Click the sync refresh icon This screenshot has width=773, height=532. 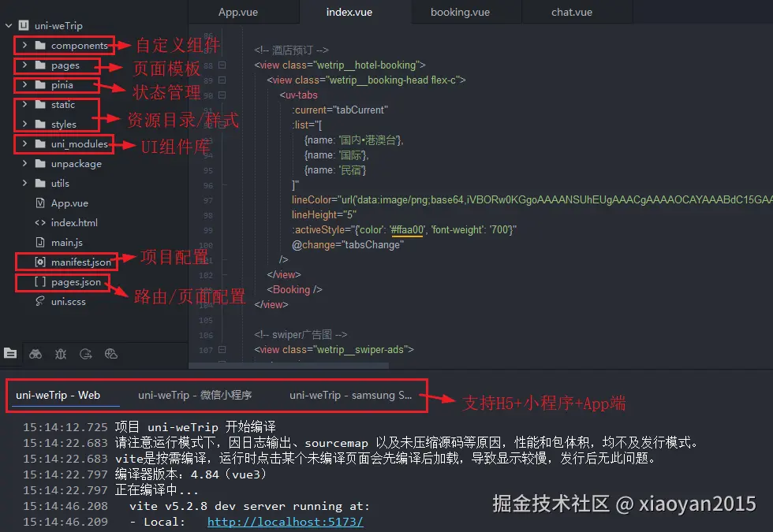[86, 354]
